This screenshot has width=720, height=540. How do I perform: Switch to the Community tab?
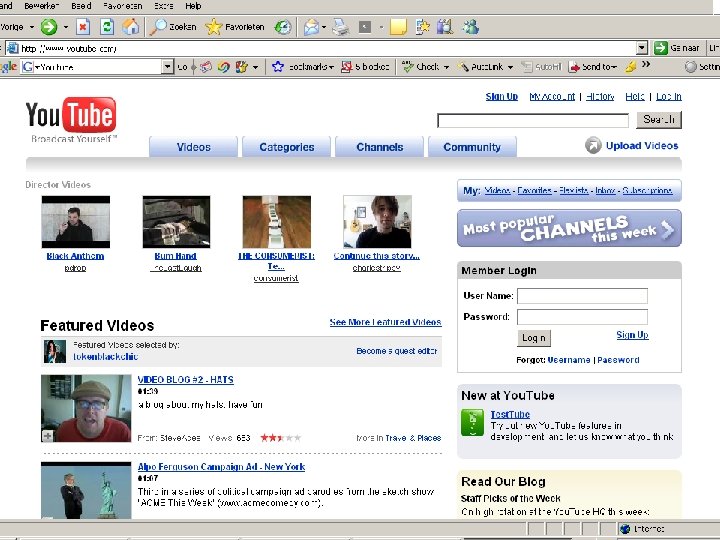click(x=472, y=147)
